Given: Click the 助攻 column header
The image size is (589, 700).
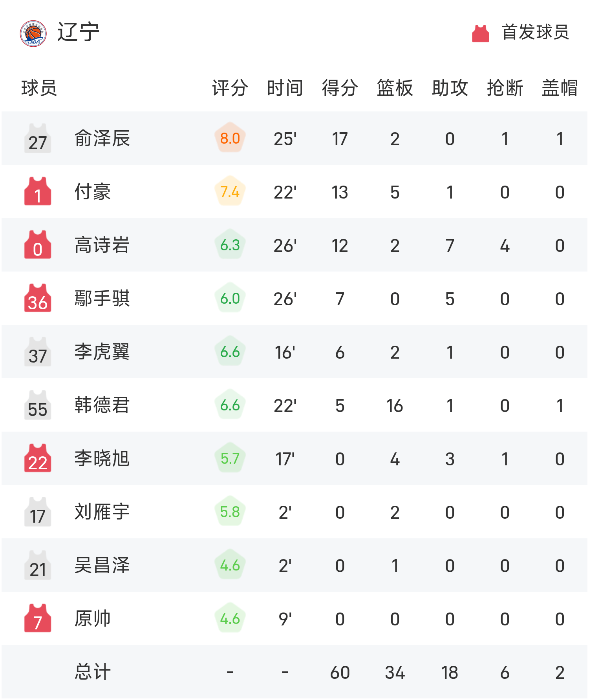Looking at the screenshot, I should pos(450,88).
